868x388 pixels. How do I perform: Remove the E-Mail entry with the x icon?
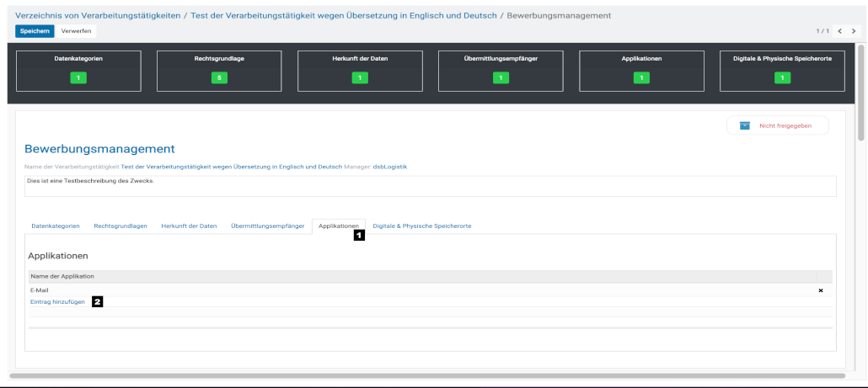pos(820,290)
